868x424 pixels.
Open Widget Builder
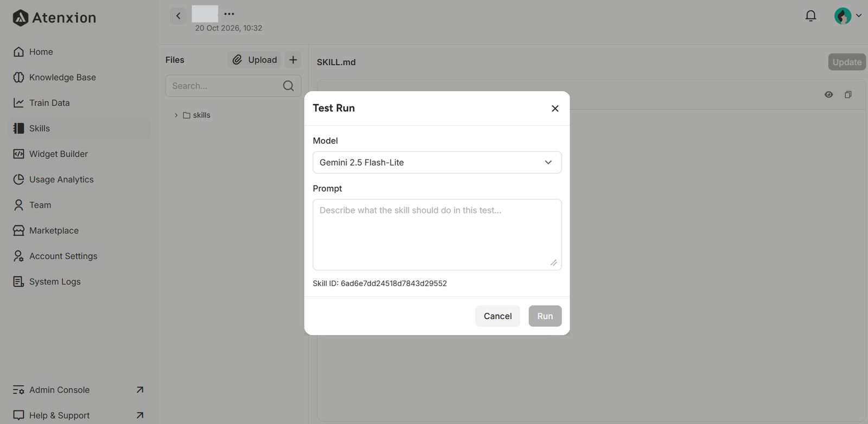pyautogui.click(x=80, y=154)
